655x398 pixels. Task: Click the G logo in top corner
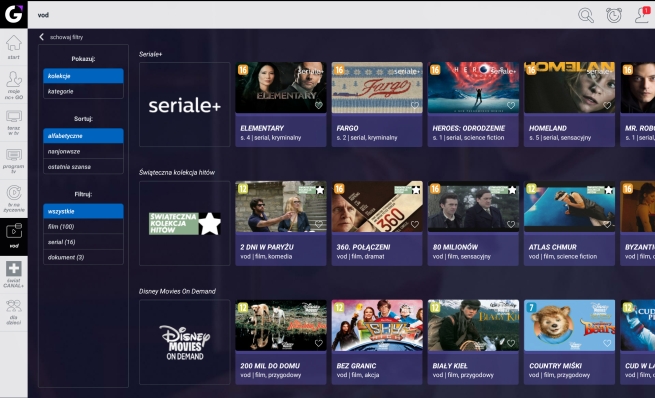14,14
